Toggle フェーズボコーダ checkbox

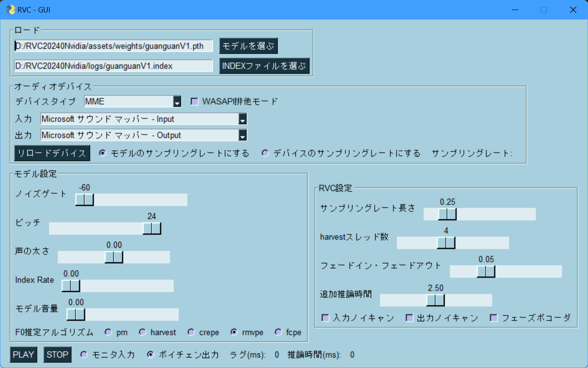(494, 318)
